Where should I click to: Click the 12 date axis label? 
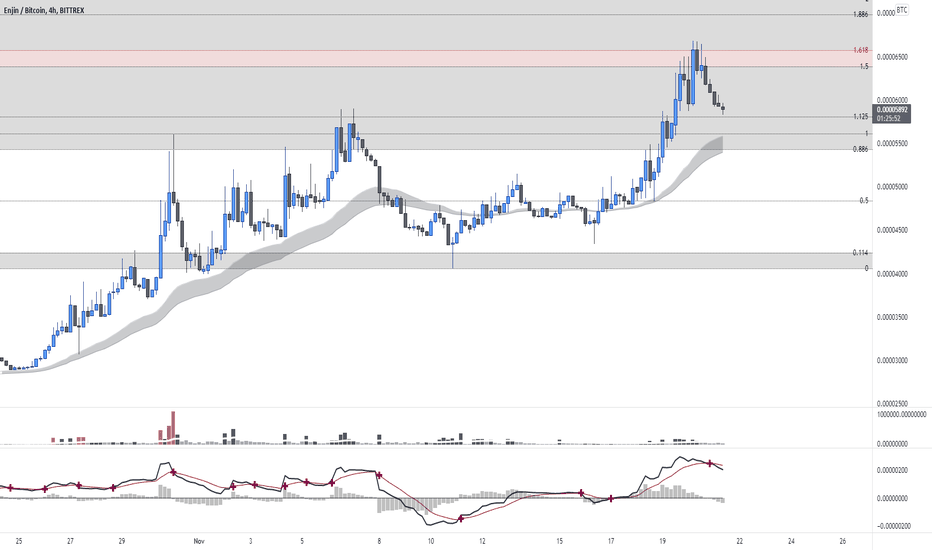coord(483,542)
